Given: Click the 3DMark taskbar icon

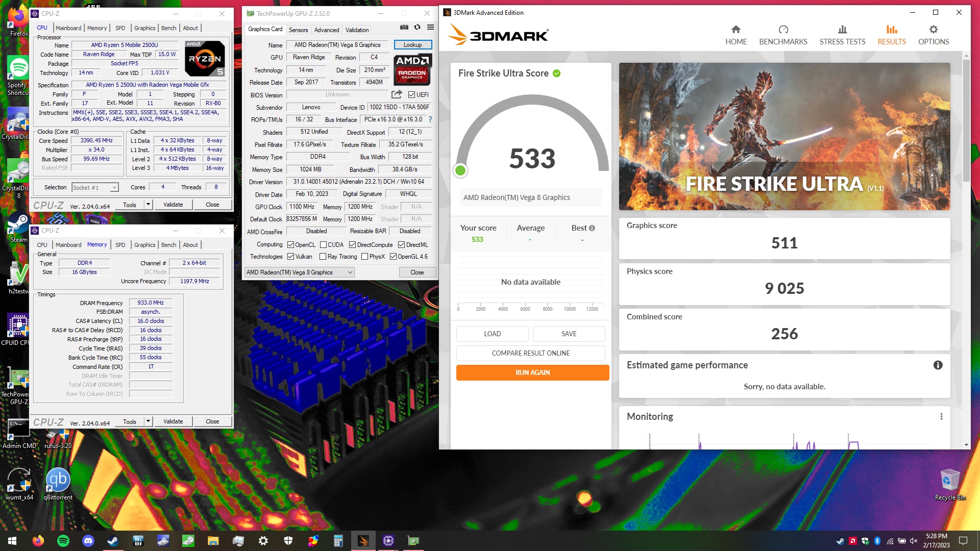Looking at the screenshot, I should pyautogui.click(x=363, y=541).
